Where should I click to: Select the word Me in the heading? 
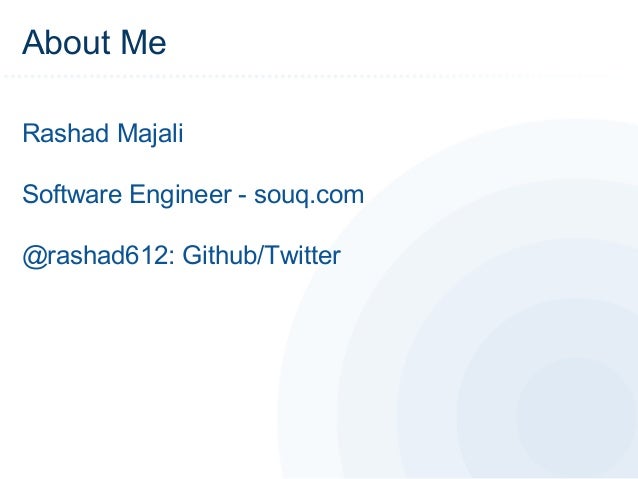click(144, 42)
